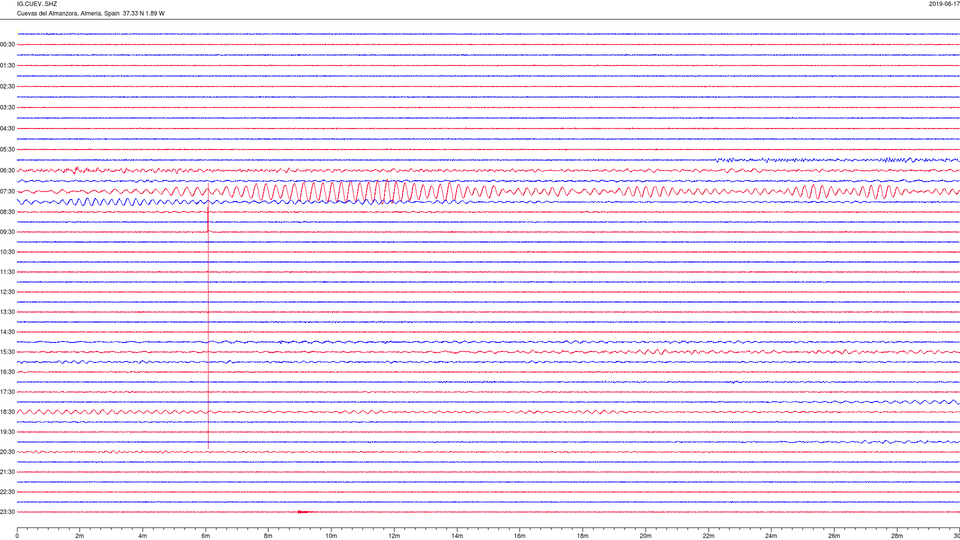Click the tall red vertical spike line
The width and height of the screenshot is (960, 540).
(x=208, y=318)
